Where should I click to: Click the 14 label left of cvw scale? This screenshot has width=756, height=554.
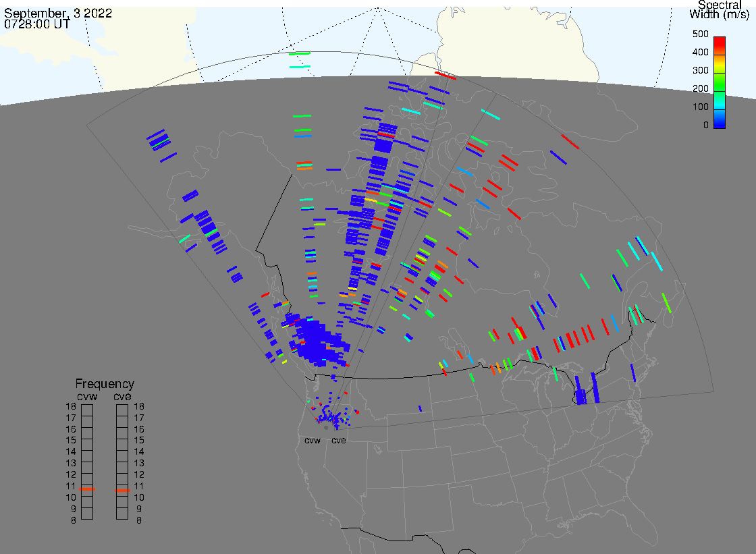point(71,452)
